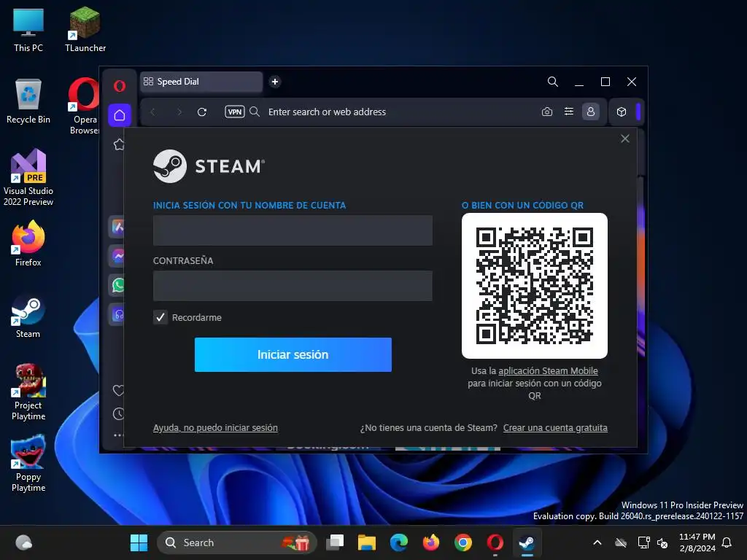Viewport: 747px width, 560px height.
Task: Open the Opera profile account icon
Action: [591, 112]
